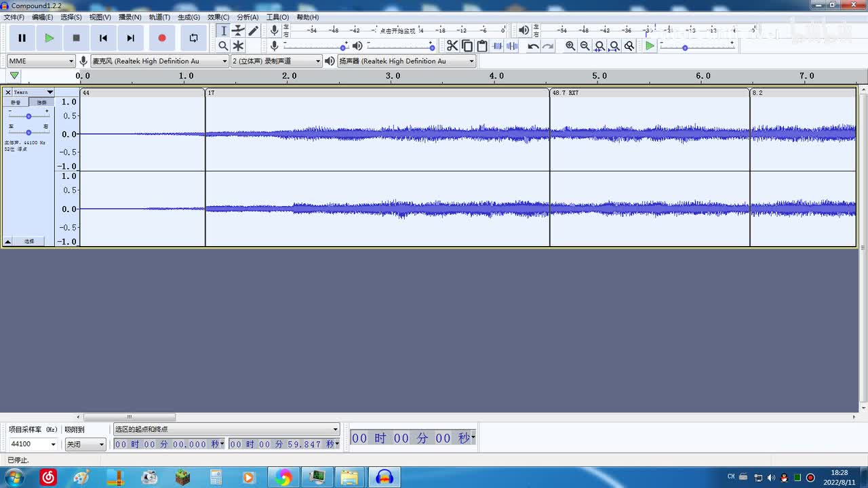868x488 pixels.
Task: Select the Multi-tool asterisk icon
Action: click(238, 45)
